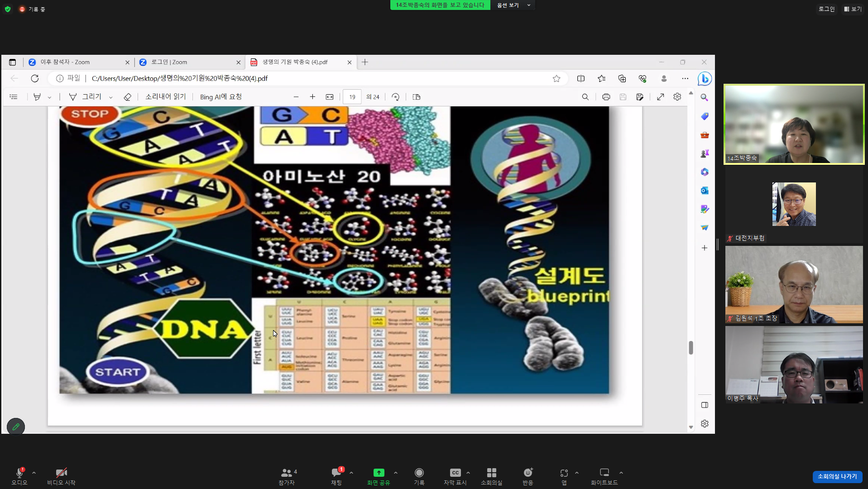Click the 로그인 button at top right
This screenshot has width=868, height=489.
(826, 9)
